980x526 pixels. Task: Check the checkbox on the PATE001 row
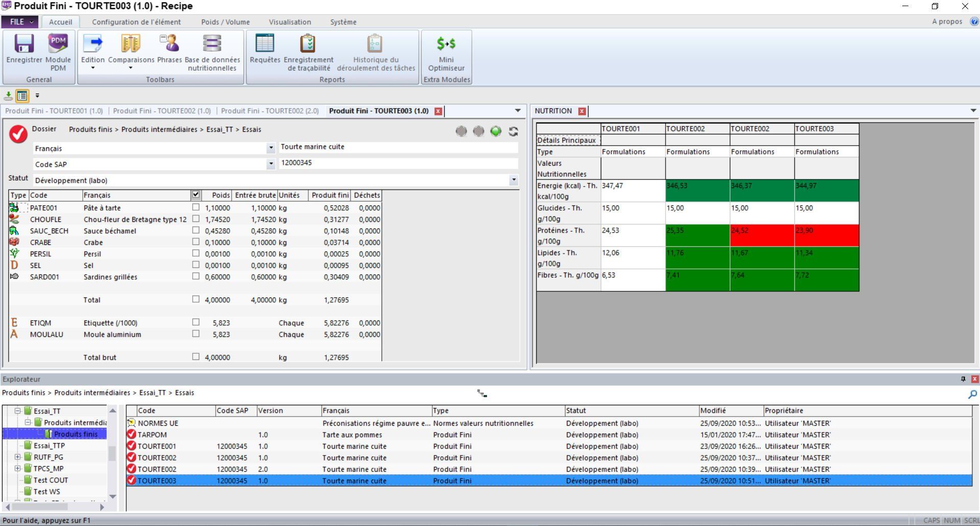196,208
